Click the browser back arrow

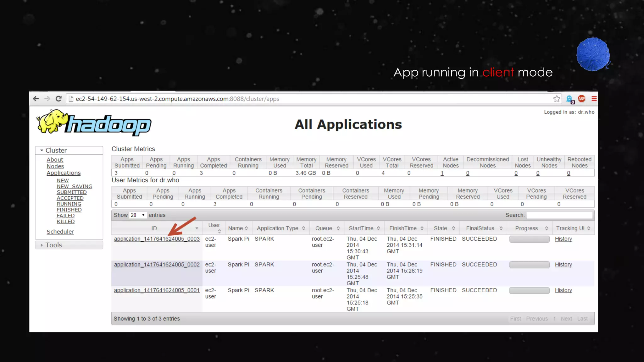click(36, 99)
